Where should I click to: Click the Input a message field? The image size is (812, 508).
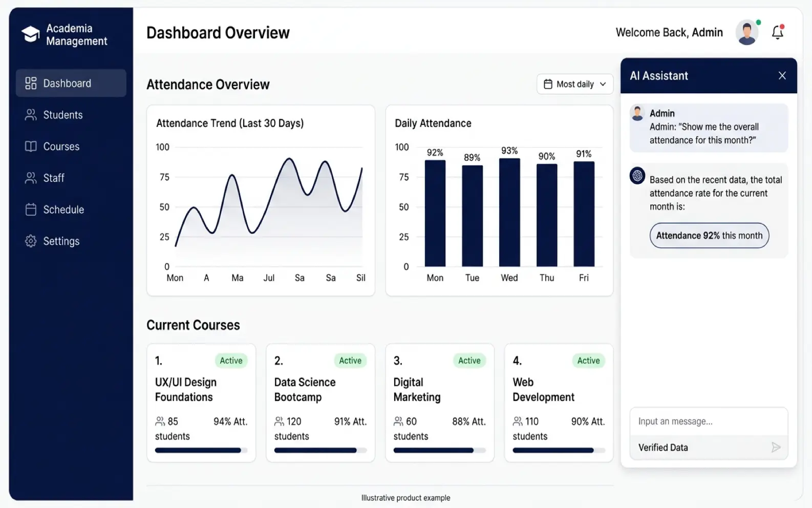(x=709, y=421)
